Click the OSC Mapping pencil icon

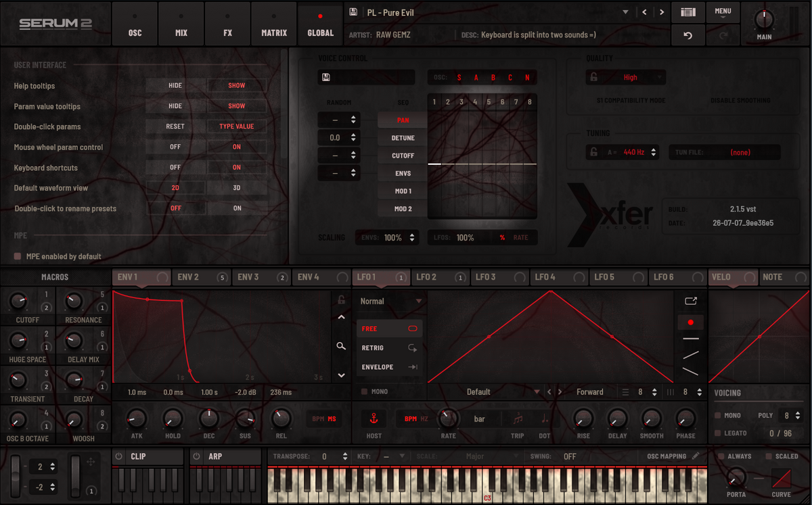click(696, 456)
